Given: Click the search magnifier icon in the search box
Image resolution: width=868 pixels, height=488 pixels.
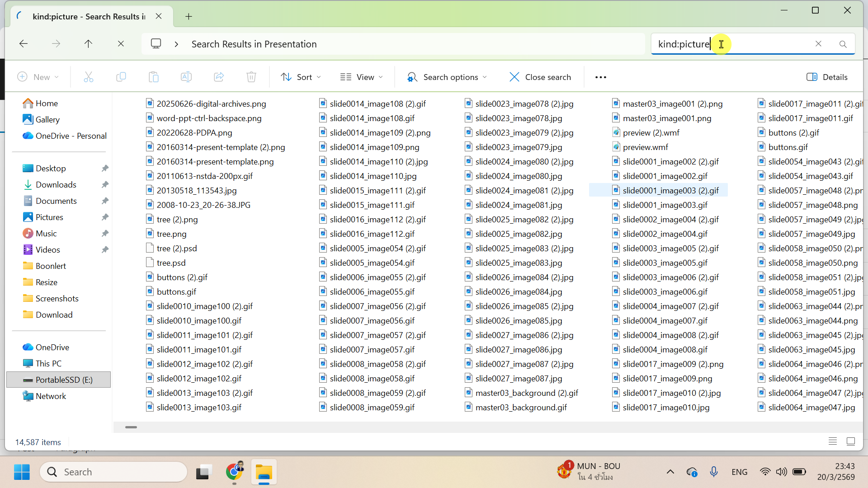Looking at the screenshot, I should tap(843, 44).
